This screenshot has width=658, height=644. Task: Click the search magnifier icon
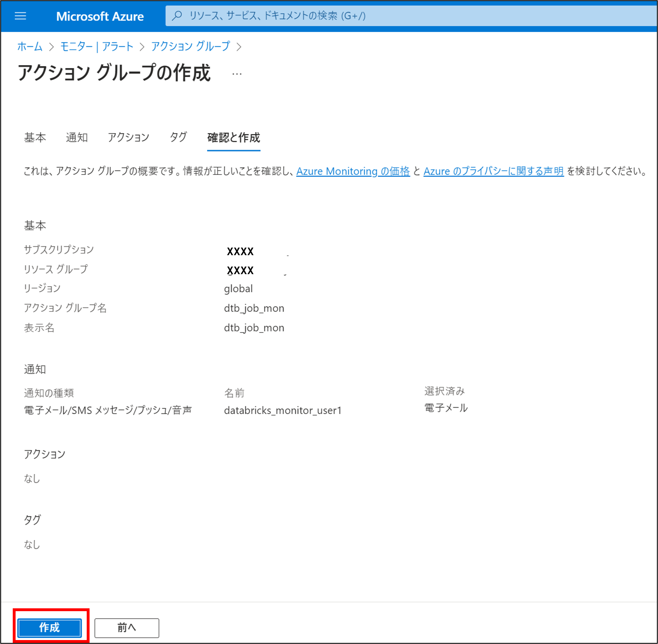point(177,16)
